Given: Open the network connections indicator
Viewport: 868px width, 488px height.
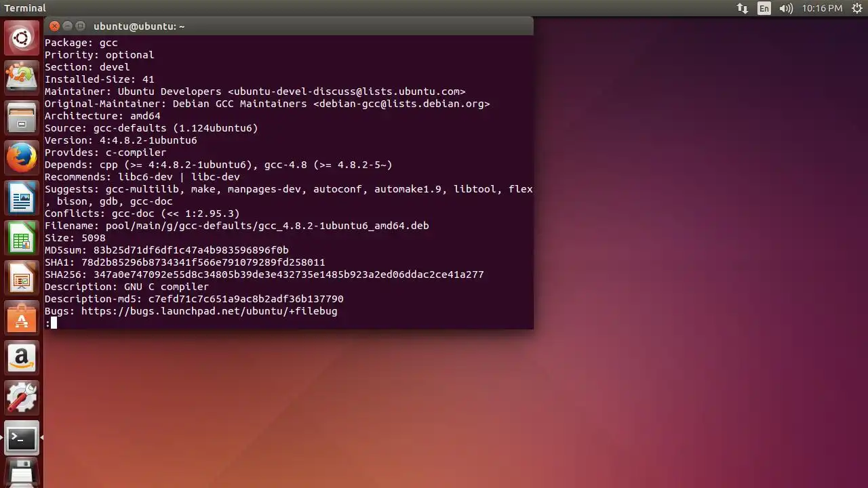Looking at the screenshot, I should point(743,8).
